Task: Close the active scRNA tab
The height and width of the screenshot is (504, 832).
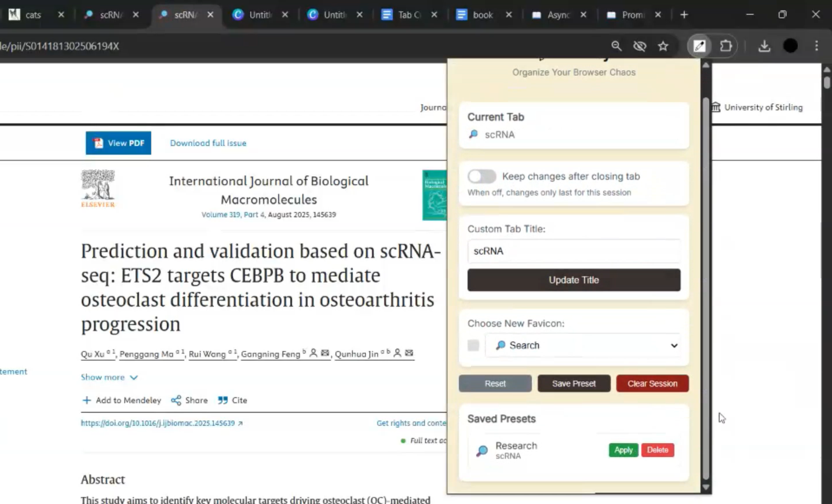Action: point(210,15)
